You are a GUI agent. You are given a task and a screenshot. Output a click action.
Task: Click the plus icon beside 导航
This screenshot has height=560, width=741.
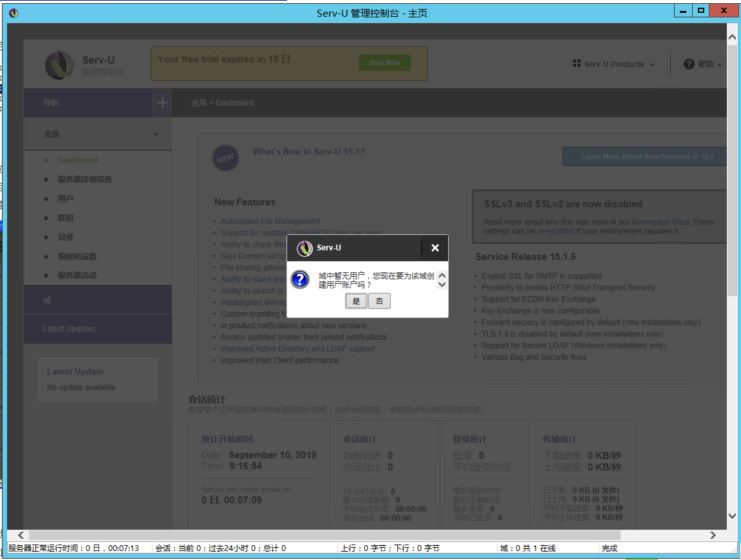point(162,102)
